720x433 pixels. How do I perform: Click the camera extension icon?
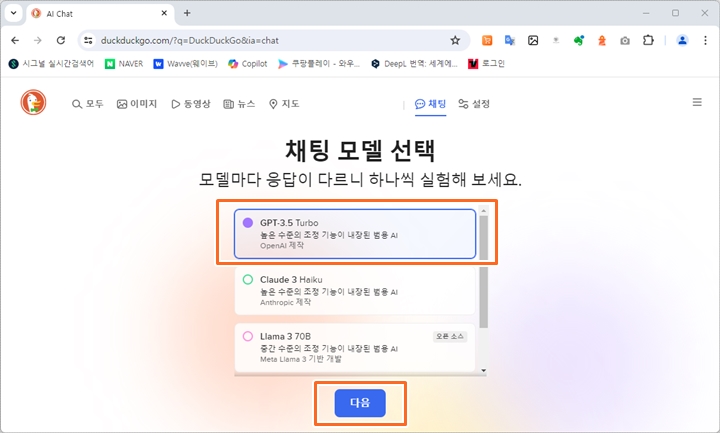[625, 41]
